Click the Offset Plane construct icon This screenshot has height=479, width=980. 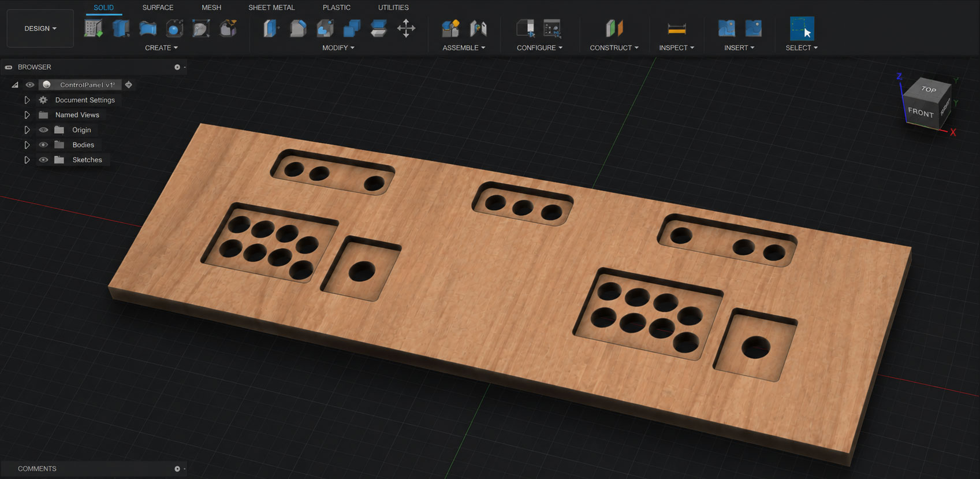coord(614,28)
